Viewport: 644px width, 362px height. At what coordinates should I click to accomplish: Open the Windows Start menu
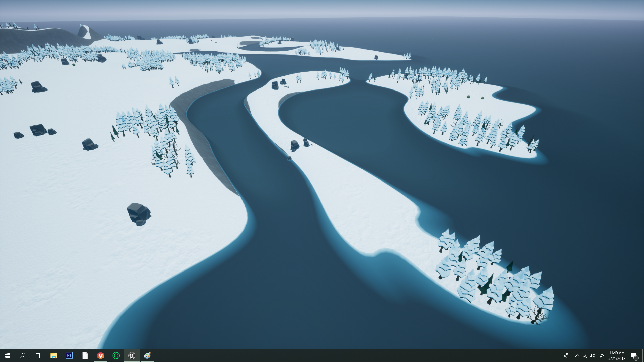tap(7, 356)
